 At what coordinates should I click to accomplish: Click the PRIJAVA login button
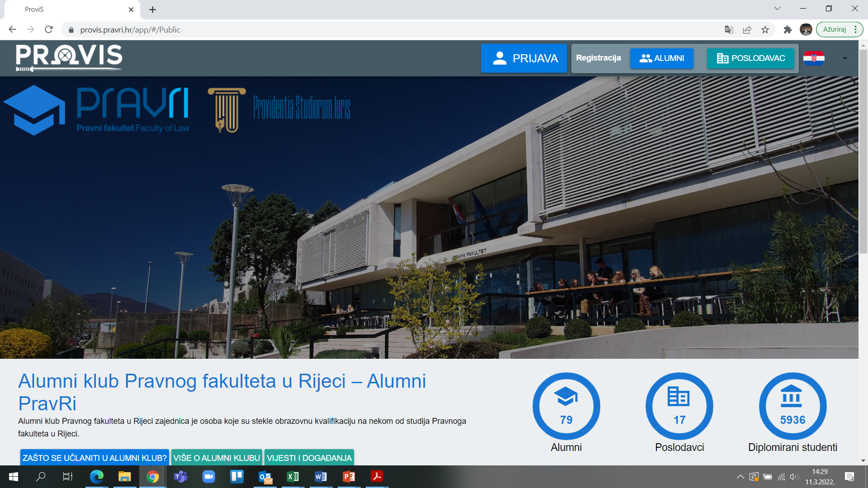point(524,58)
